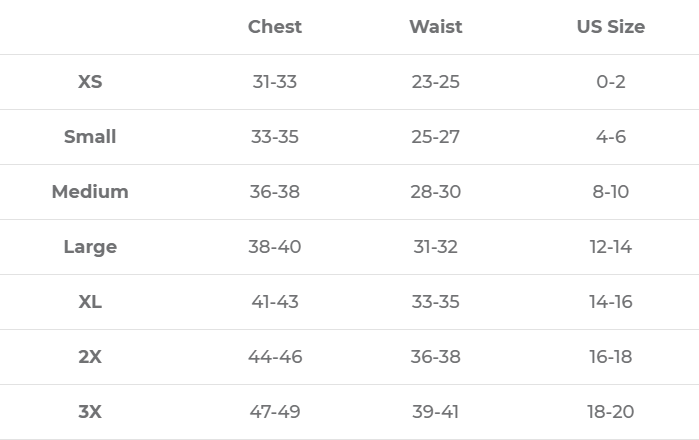Click the Large chest value 38-40
Viewport: 699px width, 440px height.
point(275,247)
